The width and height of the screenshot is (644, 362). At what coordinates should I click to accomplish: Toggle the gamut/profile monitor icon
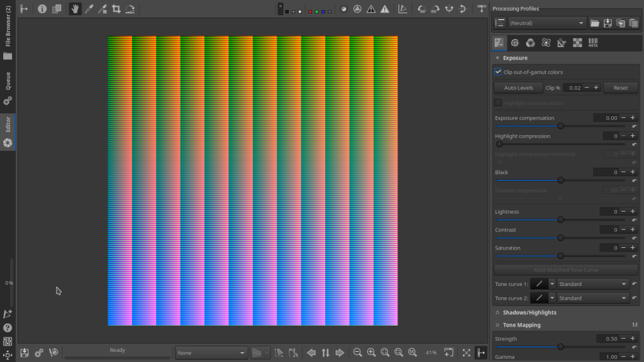pos(402,9)
